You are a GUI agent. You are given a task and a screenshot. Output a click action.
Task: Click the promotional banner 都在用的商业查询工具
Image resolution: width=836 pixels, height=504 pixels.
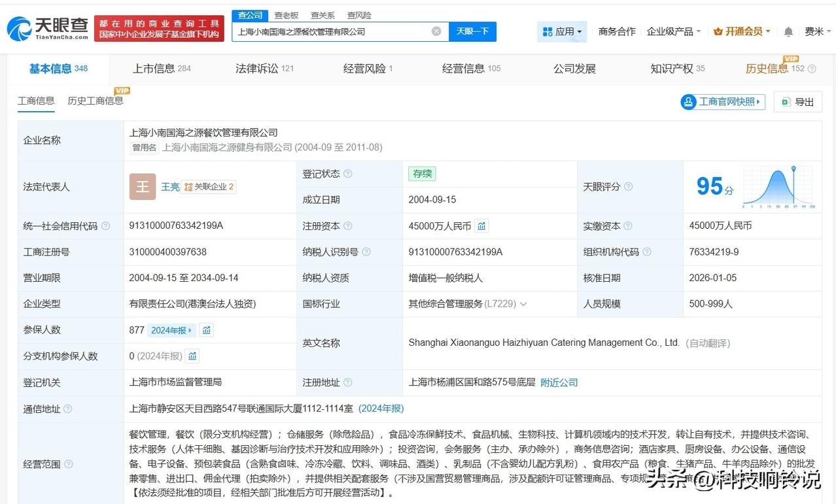[160, 28]
